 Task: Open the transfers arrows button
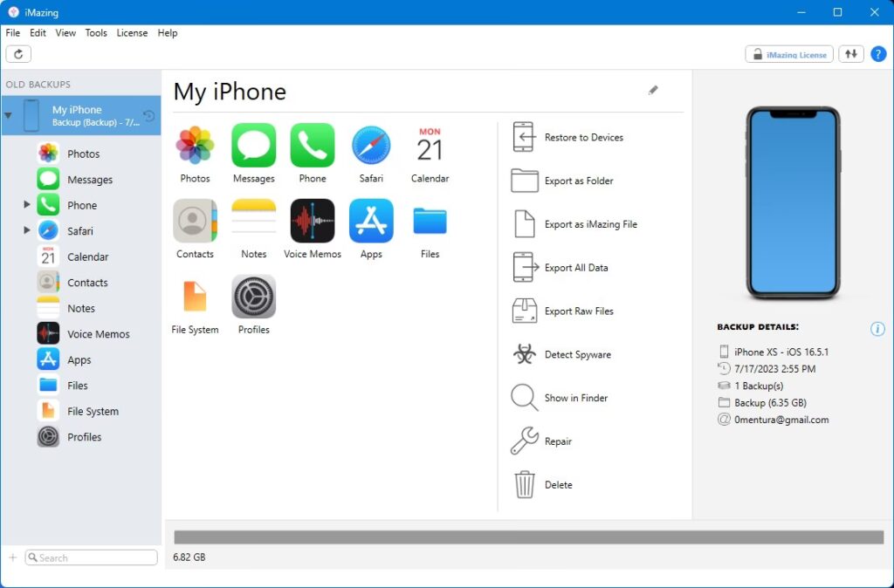pyautogui.click(x=850, y=54)
